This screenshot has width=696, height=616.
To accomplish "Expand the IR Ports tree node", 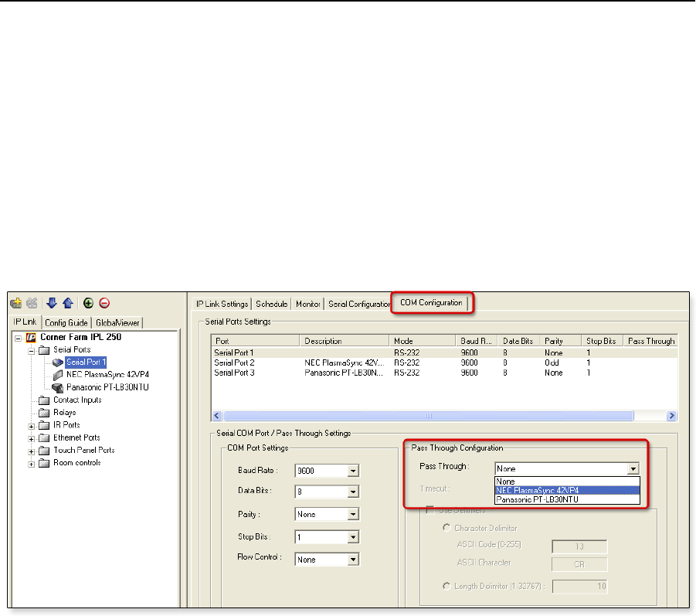I will [x=31, y=425].
